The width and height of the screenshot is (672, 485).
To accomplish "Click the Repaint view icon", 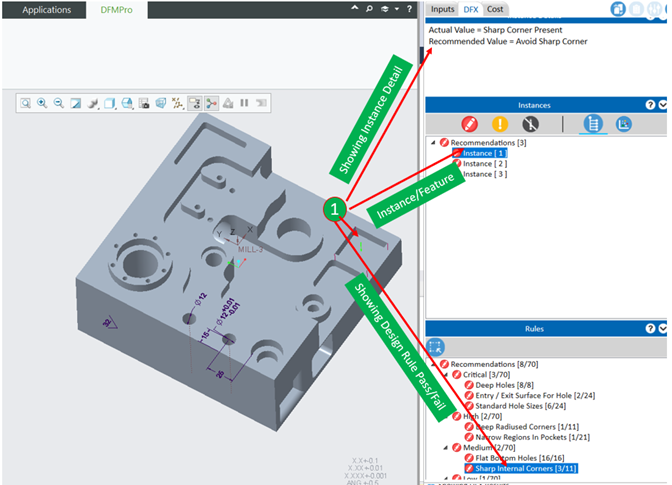I will pos(76,103).
